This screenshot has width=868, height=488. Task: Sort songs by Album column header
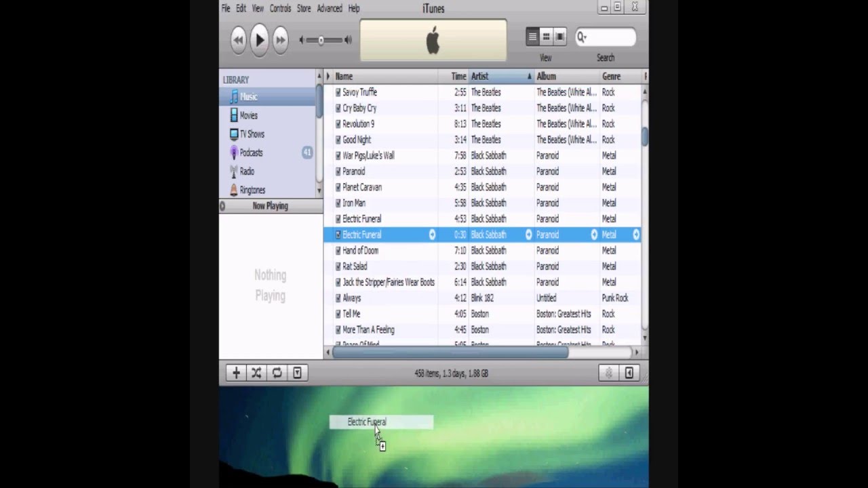[x=568, y=77]
